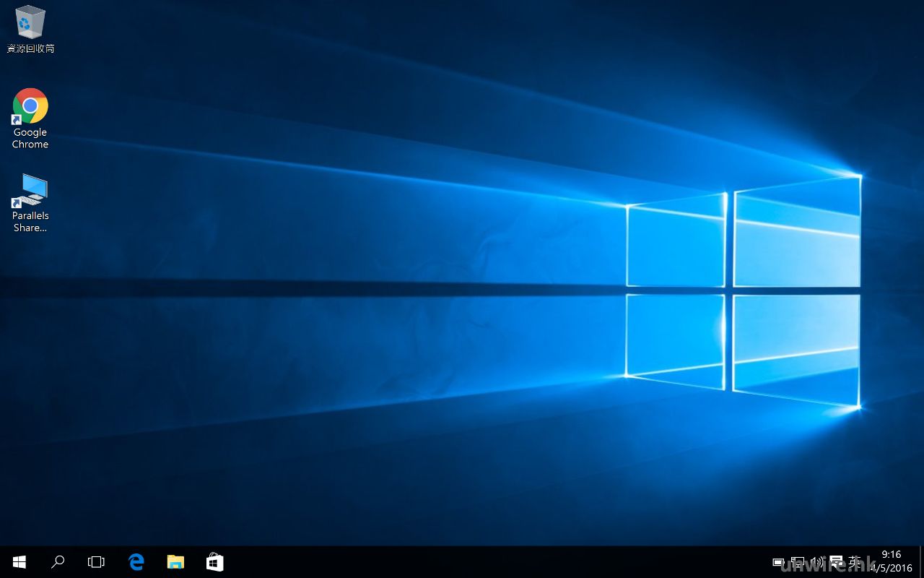Select the Parallels Shared Folders shortcut icon
Viewport: 924px width, 578px height.
30,191
